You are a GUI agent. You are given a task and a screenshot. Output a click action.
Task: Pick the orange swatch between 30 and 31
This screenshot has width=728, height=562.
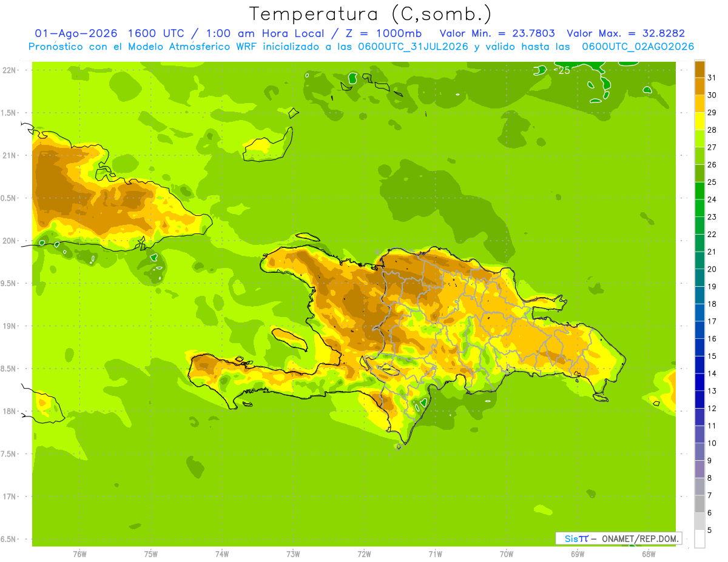pyautogui.click(x=699, y=86)
